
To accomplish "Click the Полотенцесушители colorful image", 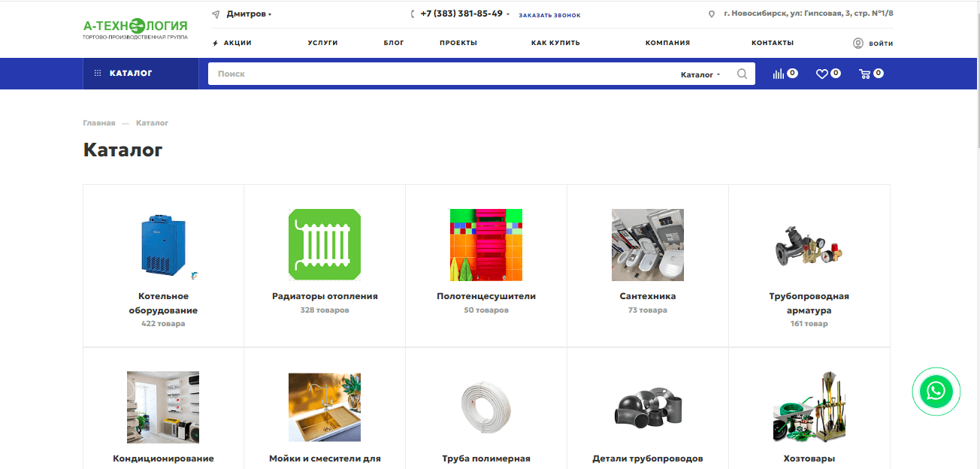I will click(x=486, y=245).
